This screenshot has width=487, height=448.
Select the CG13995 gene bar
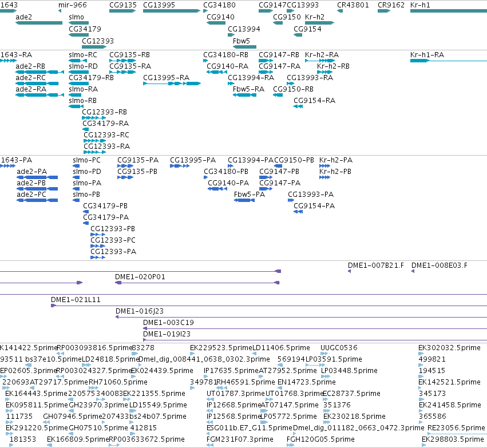click(172, 11)
